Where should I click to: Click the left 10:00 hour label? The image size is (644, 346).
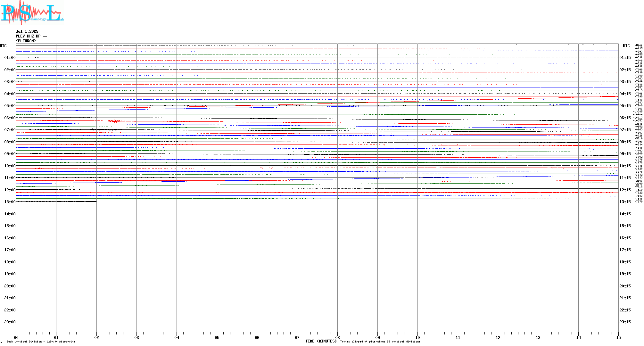(10, 166)
